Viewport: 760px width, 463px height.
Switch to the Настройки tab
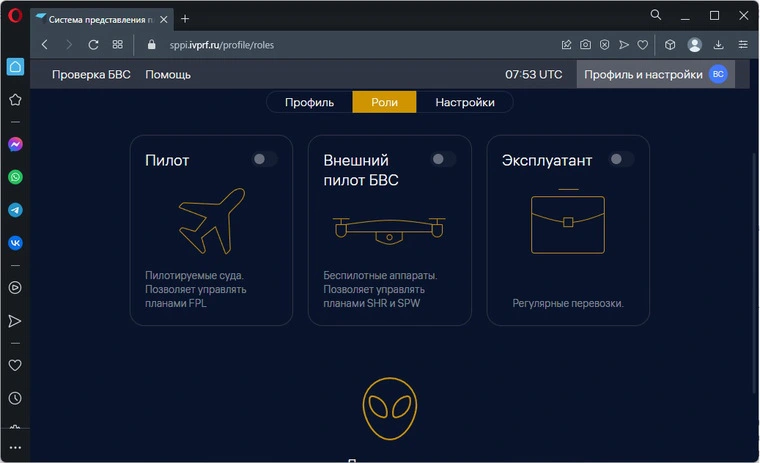coord(465,102)
